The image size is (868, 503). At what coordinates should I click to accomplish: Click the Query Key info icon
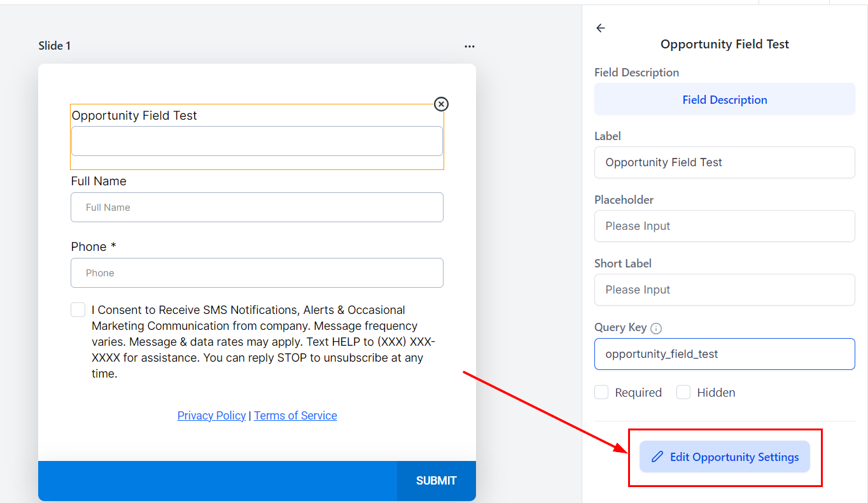click(x=656, y=329)
